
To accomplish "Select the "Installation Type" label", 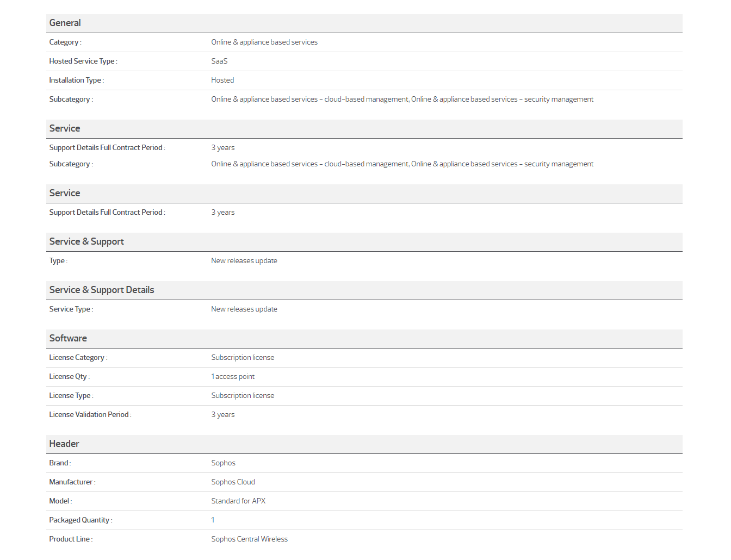I will [75, 80].
